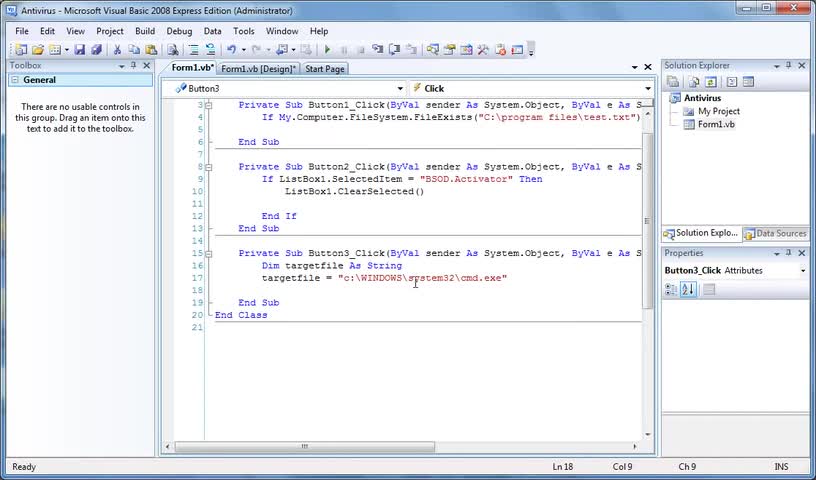
Task: Collapse the General toolbox group
Action: pos(15,80)
